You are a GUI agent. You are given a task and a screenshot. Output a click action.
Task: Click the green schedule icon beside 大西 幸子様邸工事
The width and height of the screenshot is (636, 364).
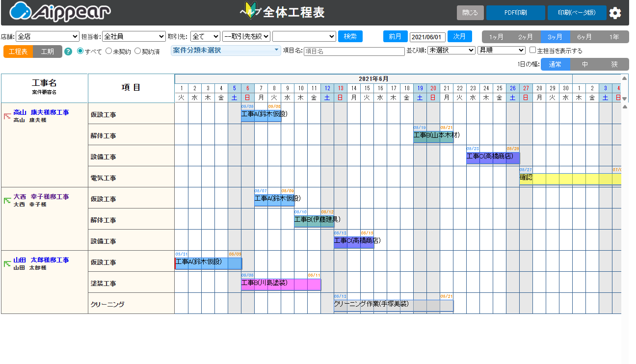pyautogui.click(x=7, y=200)
